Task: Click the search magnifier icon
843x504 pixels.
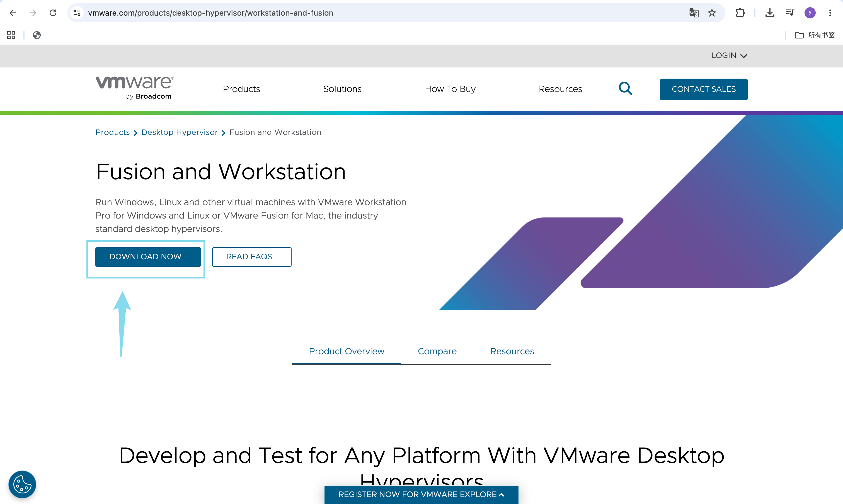Action: (x=625, y=89)
